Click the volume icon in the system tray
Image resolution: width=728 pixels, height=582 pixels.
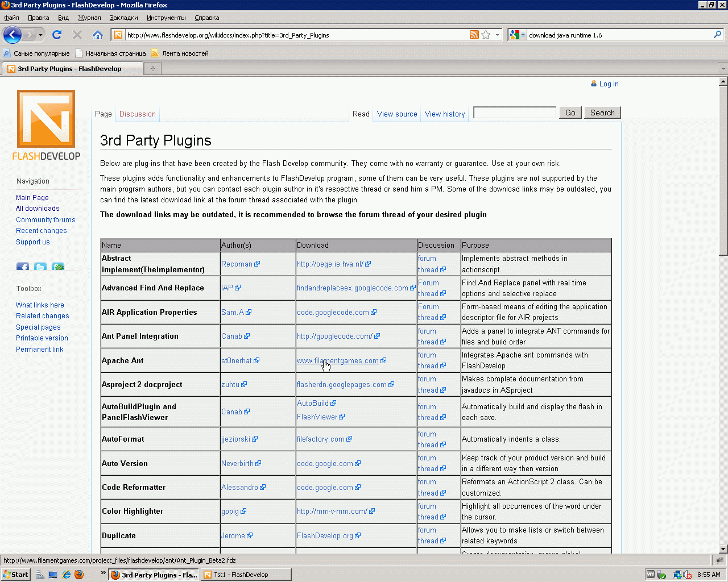[x=687, y=575]
